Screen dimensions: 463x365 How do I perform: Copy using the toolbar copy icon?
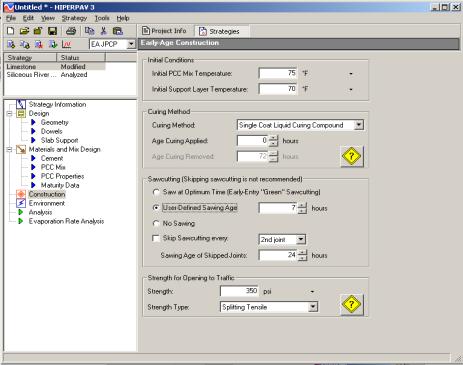pyautogui.click(x=89, y=31)
